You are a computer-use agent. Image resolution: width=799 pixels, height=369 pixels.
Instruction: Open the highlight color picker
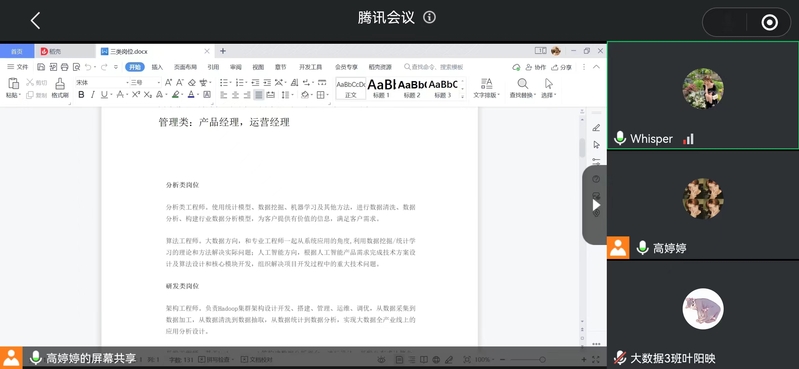175,94
